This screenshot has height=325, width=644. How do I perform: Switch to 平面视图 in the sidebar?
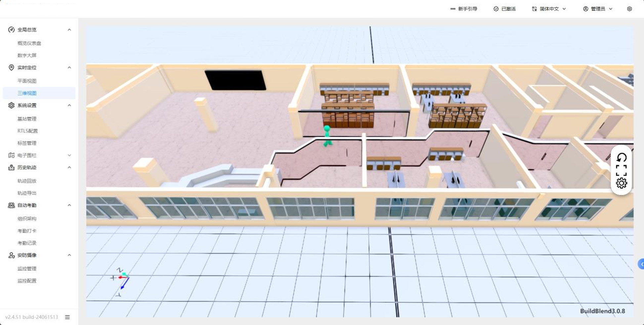27,81
